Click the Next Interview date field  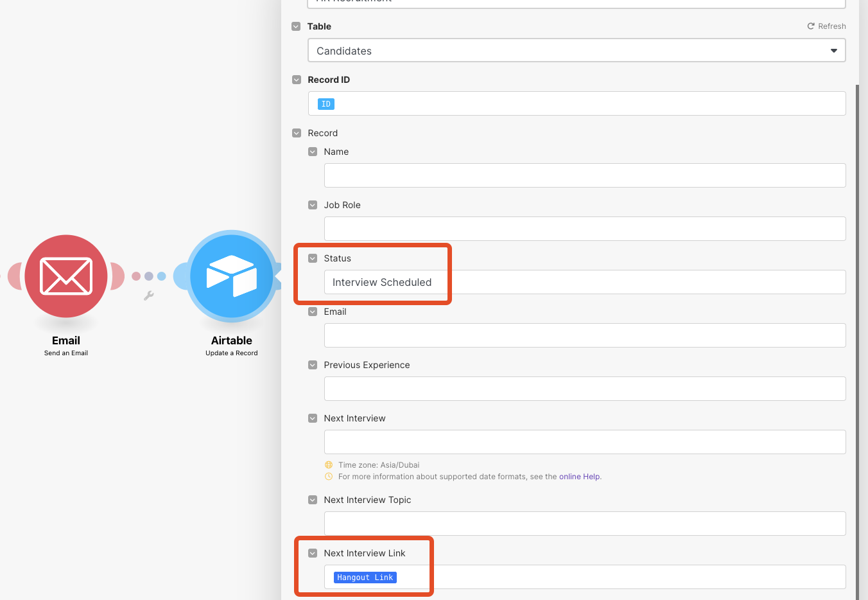[x=585, y=442]
